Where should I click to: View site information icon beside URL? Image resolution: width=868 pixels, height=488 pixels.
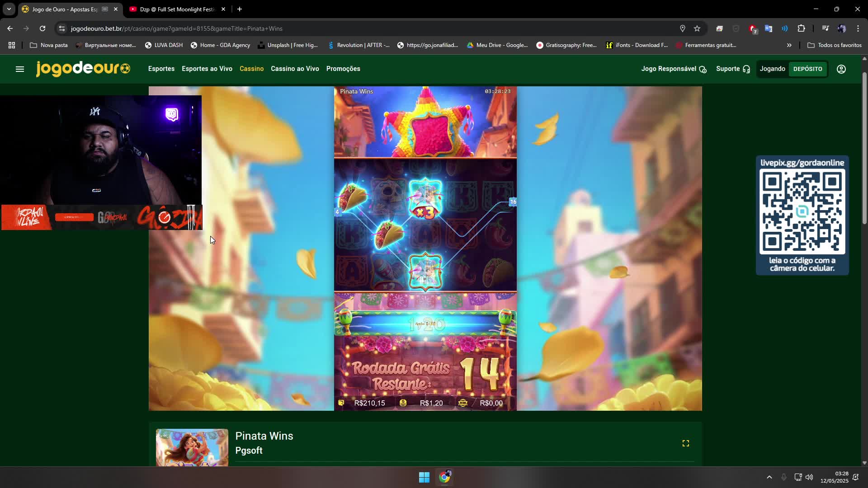point(62,28)
